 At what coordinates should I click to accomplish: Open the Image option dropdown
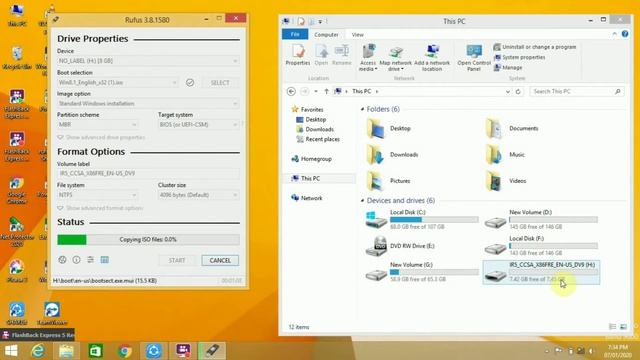[x=148, y=104]
